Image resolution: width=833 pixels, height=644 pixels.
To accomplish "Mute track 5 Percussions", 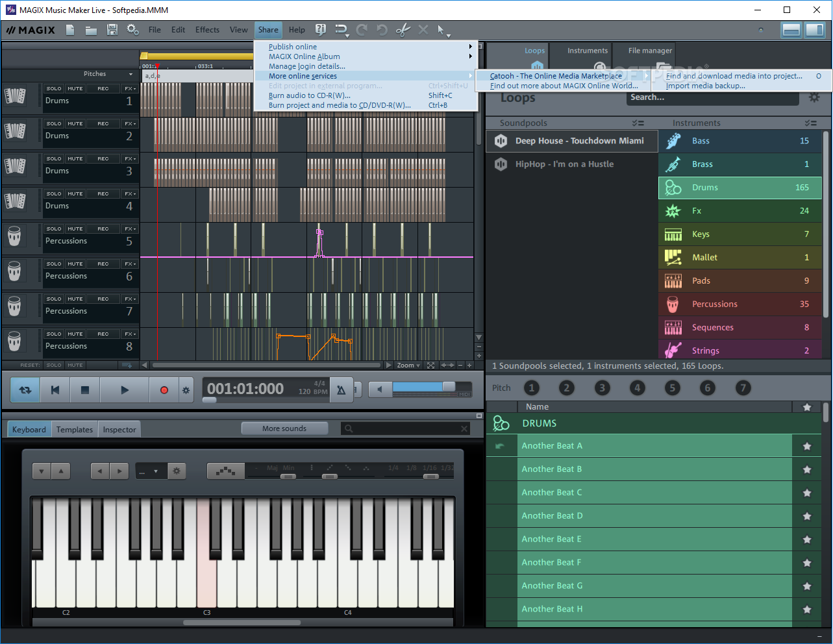I will coord(75,229).
